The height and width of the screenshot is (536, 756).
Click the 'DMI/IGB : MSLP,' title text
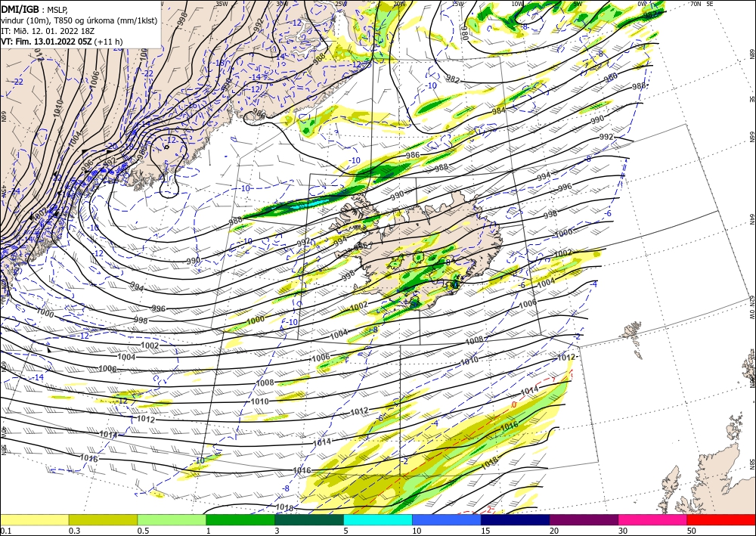click(x=34, y=9)
